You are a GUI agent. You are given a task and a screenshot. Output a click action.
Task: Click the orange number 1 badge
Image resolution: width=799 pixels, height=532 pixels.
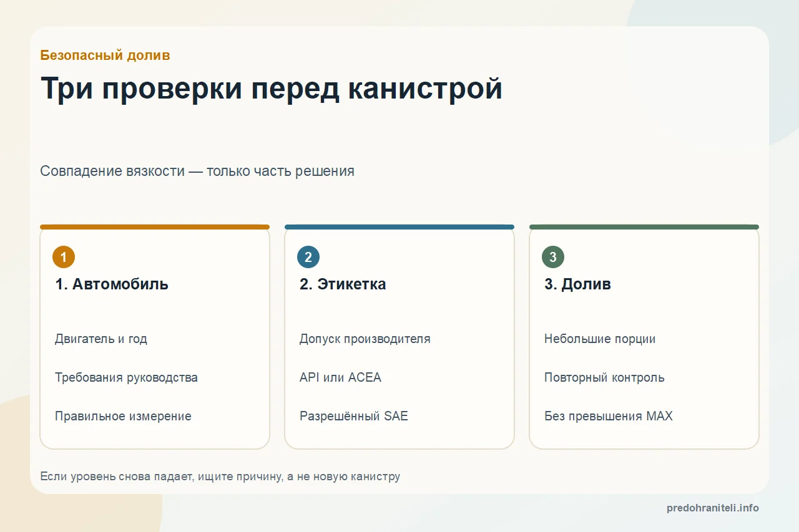pyautogui.click(x=64, y=257)
